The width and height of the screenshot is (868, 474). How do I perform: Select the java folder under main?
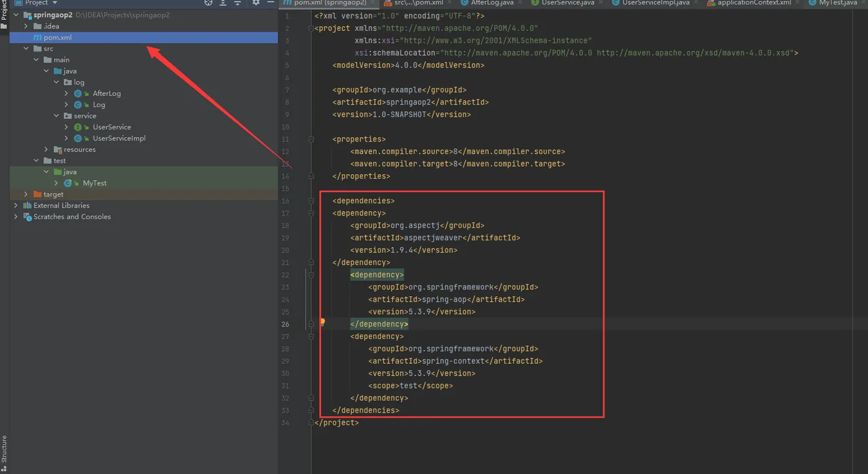[x=69, y=71]
